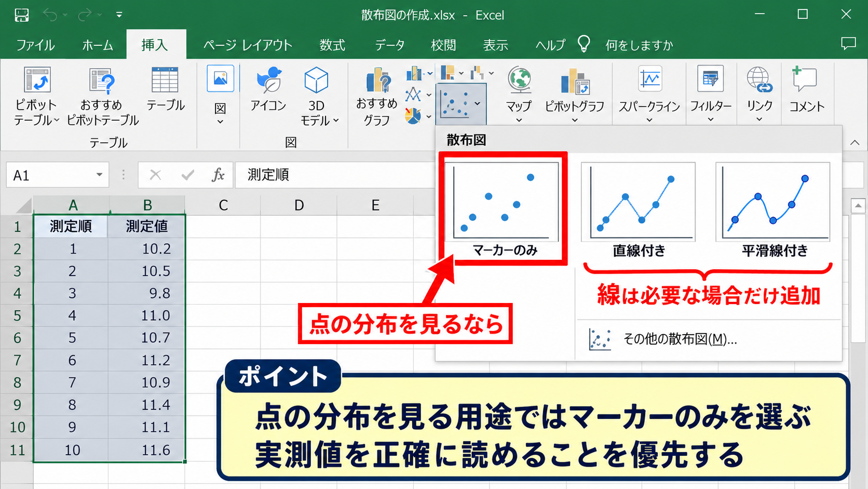Switch to the ホーム tab
Screen dimensions: 868x489
pyautogui.click(x=98, y=45)
